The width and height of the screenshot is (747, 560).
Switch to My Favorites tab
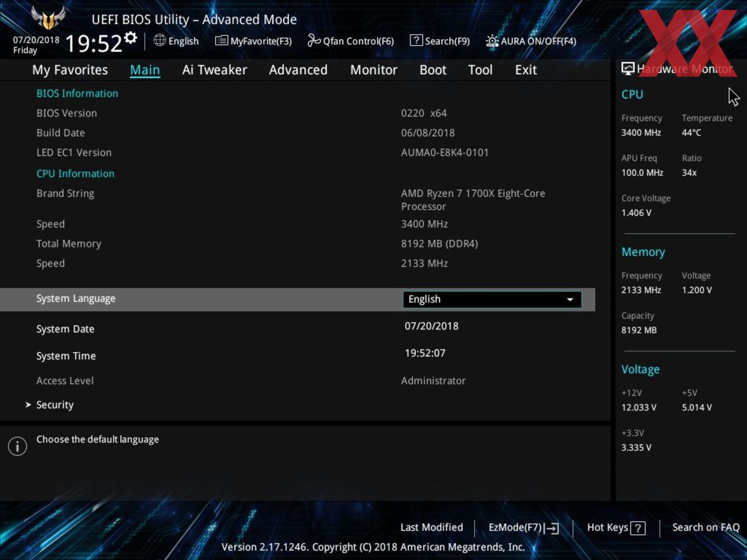point(70,70)
